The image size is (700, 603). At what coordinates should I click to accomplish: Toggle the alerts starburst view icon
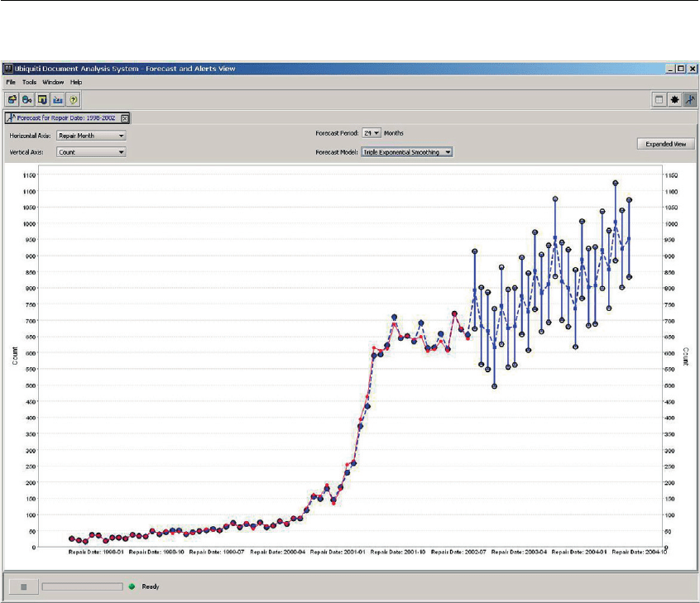click(x=674, y=99)
